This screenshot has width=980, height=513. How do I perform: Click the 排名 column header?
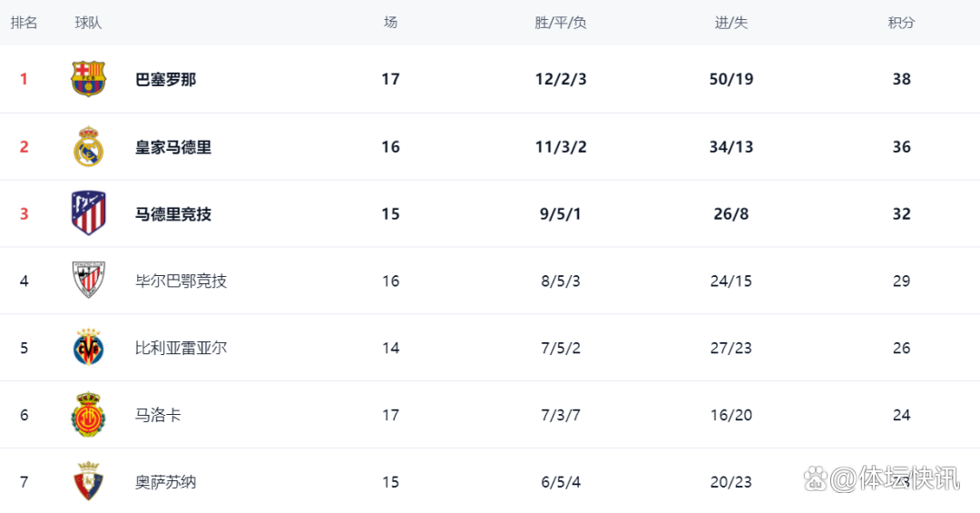click(x=24, y=23)
